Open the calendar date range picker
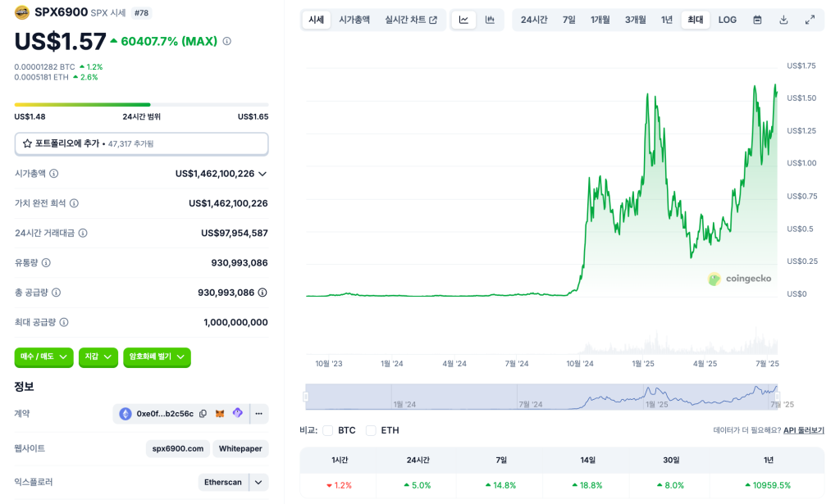Viewport: 840px width, 504px height. click(x=757, y=20)
